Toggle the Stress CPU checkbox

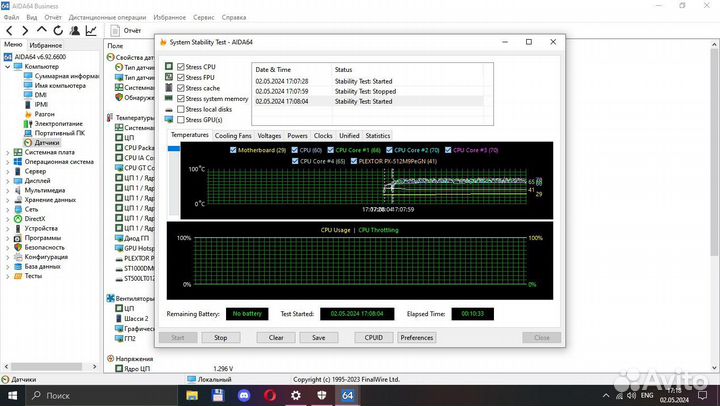(181, 67)
